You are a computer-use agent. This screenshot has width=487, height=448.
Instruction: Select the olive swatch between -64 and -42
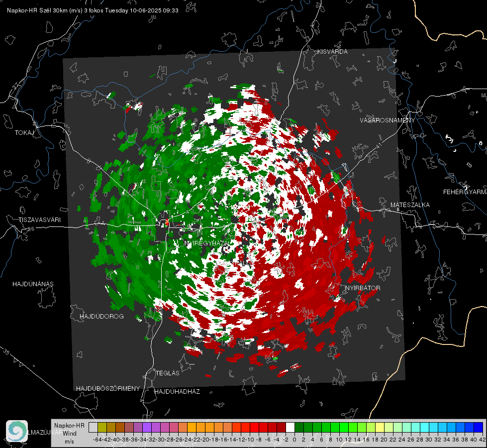(102, 427)
